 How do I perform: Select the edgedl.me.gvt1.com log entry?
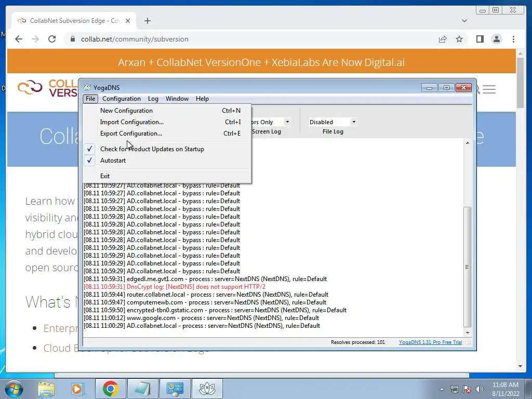tap(205, 279)
